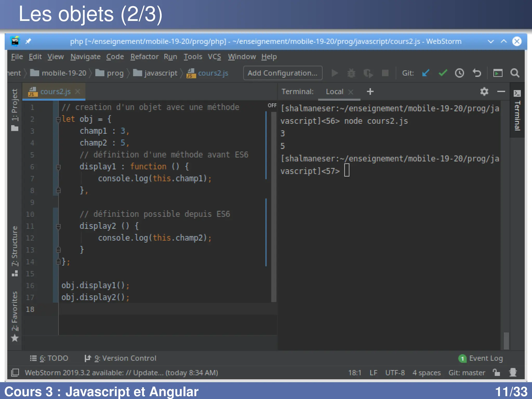This screenshot has width=532, height=399.
Task: Open the VCS menu
Action: point(214,57)
